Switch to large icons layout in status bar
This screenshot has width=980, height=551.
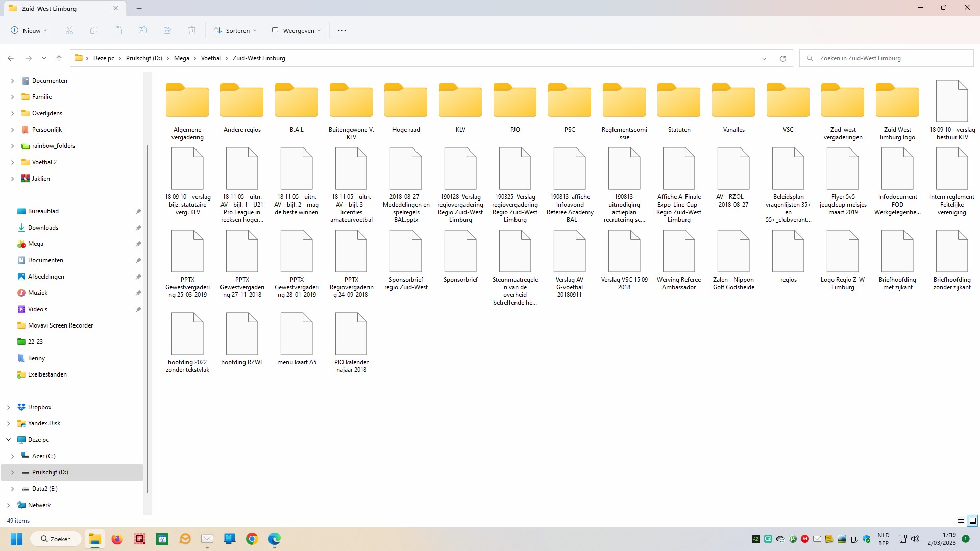(x=972, y=520)
